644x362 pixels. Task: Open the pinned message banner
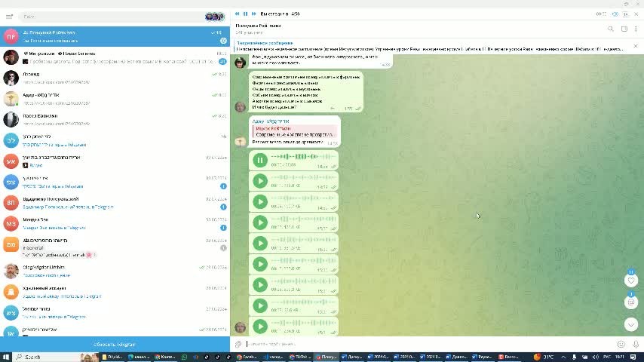tap(431, 46)
